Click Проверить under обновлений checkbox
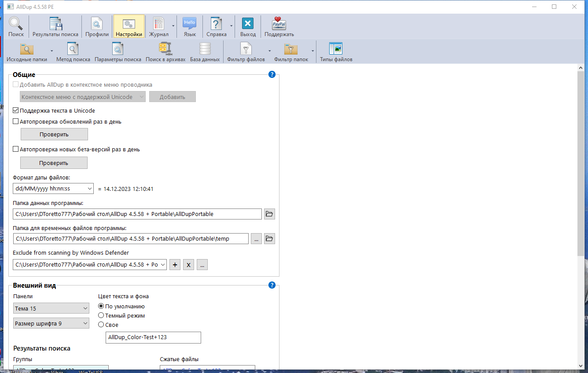The image size is (588, 373). pyautogui.click(x=54, y=134)
